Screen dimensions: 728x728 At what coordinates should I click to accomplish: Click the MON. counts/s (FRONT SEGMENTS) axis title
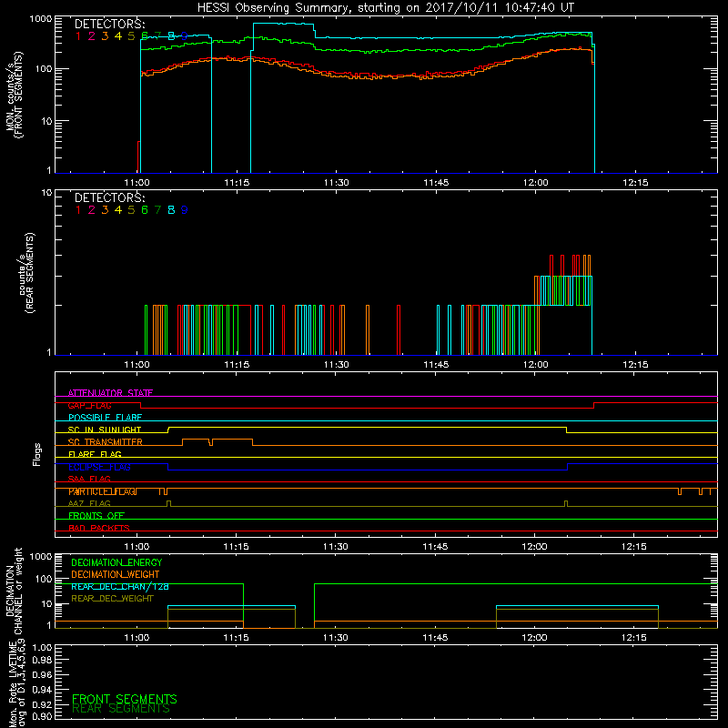coord(15,95)
